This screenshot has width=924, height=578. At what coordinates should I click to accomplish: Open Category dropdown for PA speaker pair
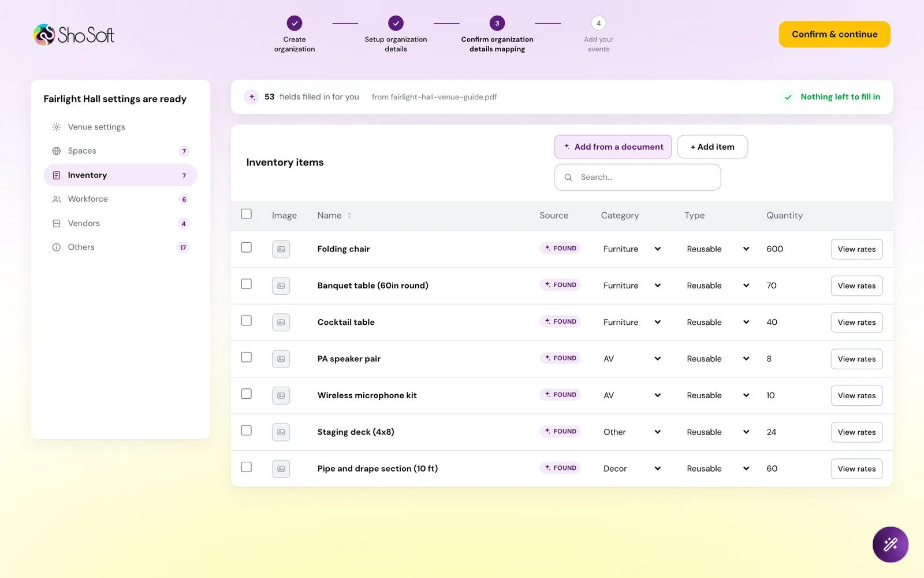pos(632,359)
